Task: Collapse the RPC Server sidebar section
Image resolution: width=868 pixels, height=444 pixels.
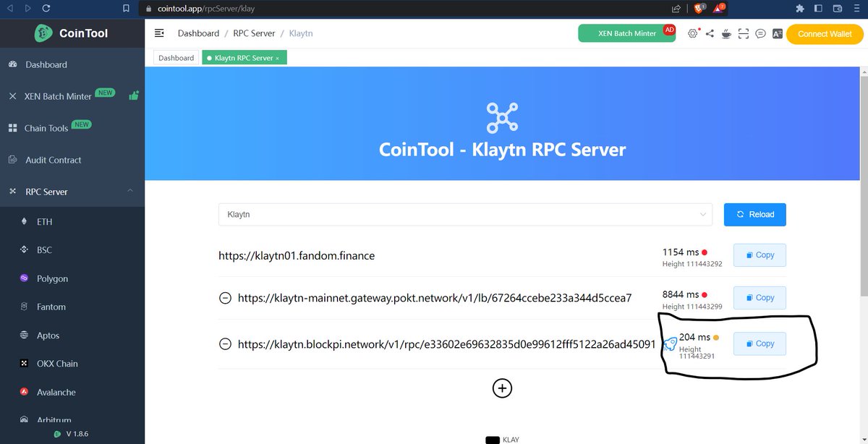Action: coord(130,191)
